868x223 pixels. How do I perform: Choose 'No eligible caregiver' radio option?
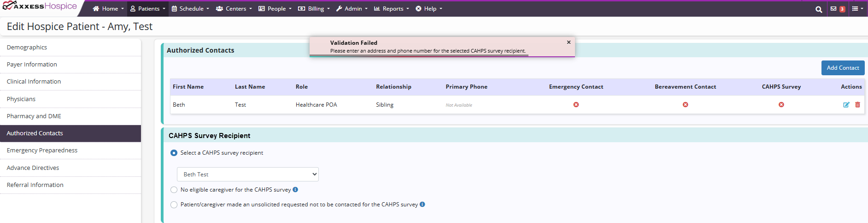(174, 190)
